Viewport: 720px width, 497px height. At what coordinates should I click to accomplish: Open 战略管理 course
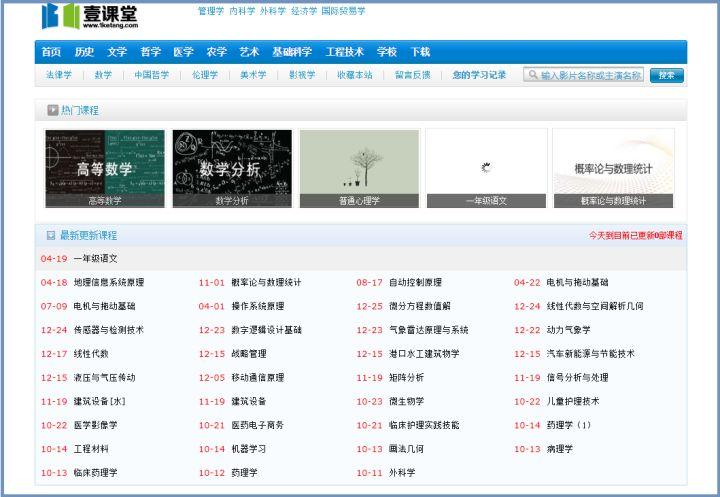click(x=249, y=354)
